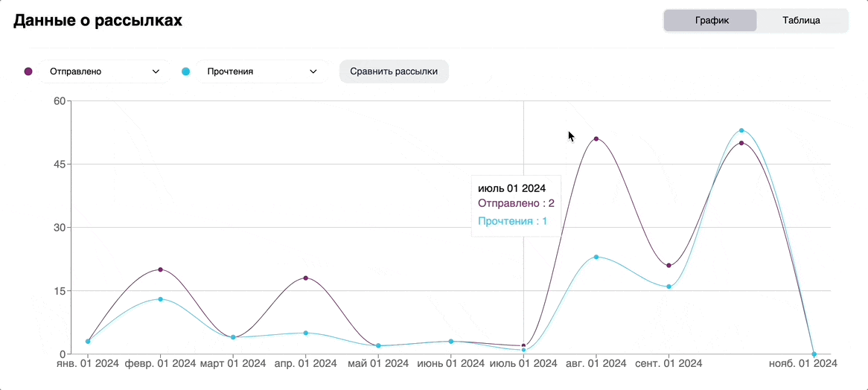The width and height of the screenshot is (868, 390).
Task: Click the x-axis label 'июнь 01 2024'
Action: click(x=450, y=364)
